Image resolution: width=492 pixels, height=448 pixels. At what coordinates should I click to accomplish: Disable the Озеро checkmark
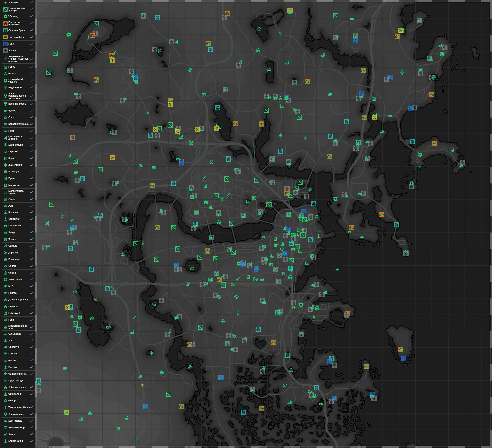[x=31, y=117]
